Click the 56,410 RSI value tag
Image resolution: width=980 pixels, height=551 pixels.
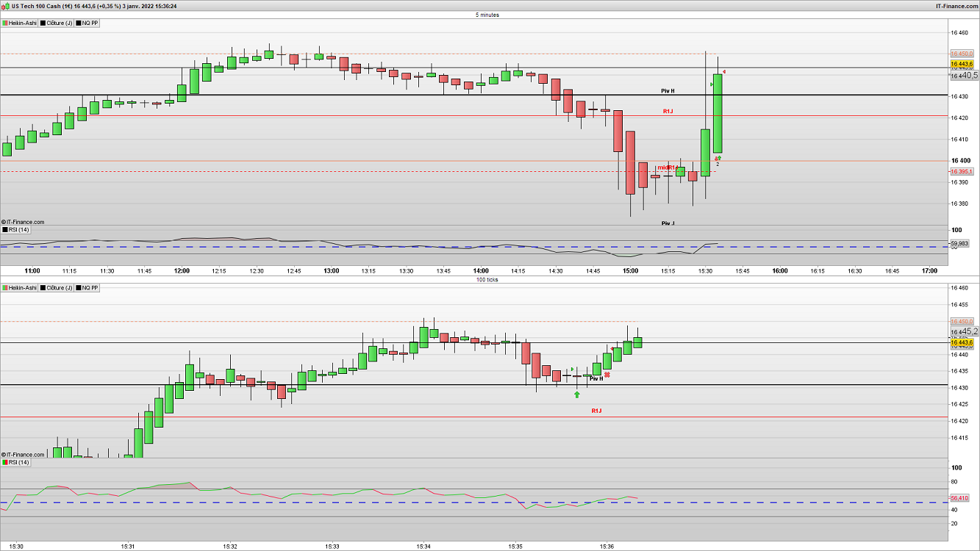tap(960, 498)
